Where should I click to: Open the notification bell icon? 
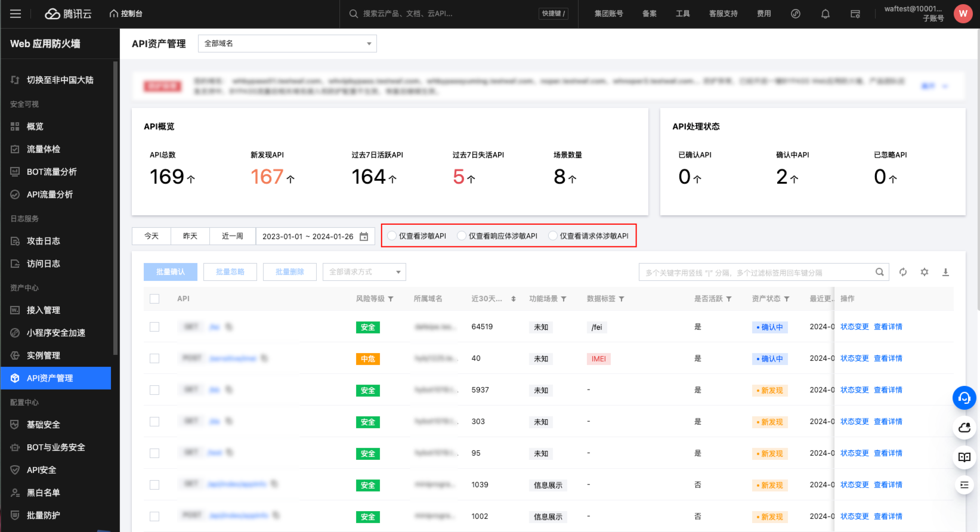click(x=826, y=14)
